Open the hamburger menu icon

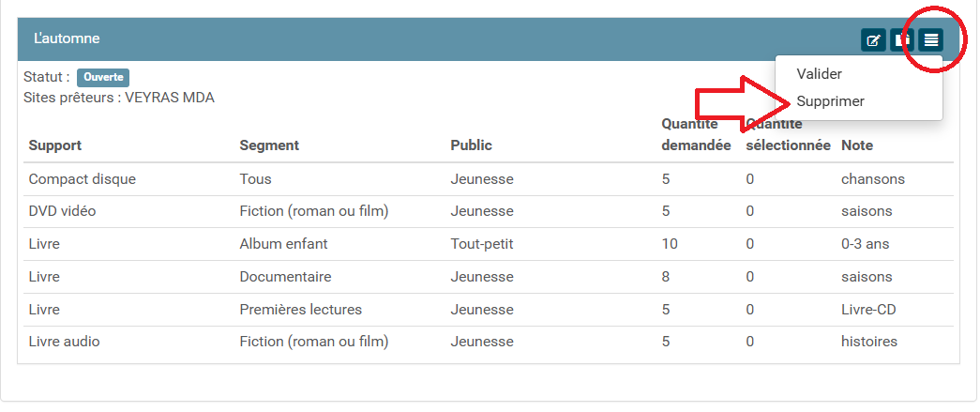[x=930, y=39]
